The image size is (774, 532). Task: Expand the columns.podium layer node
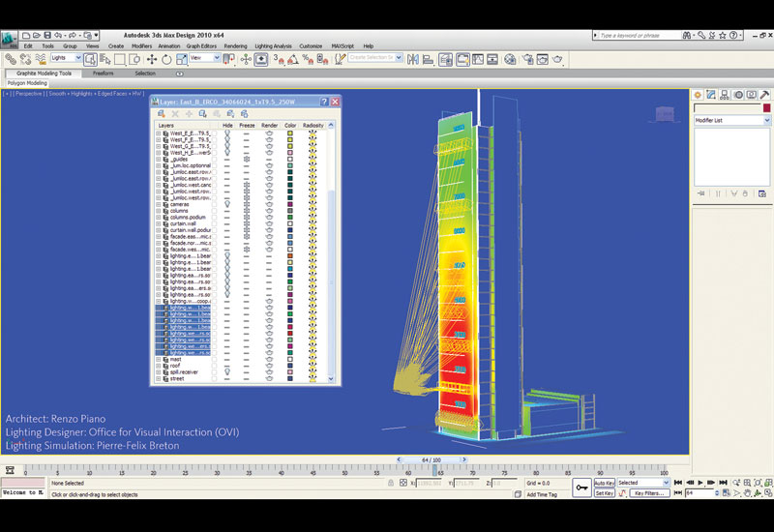click(x=159, y=217)
